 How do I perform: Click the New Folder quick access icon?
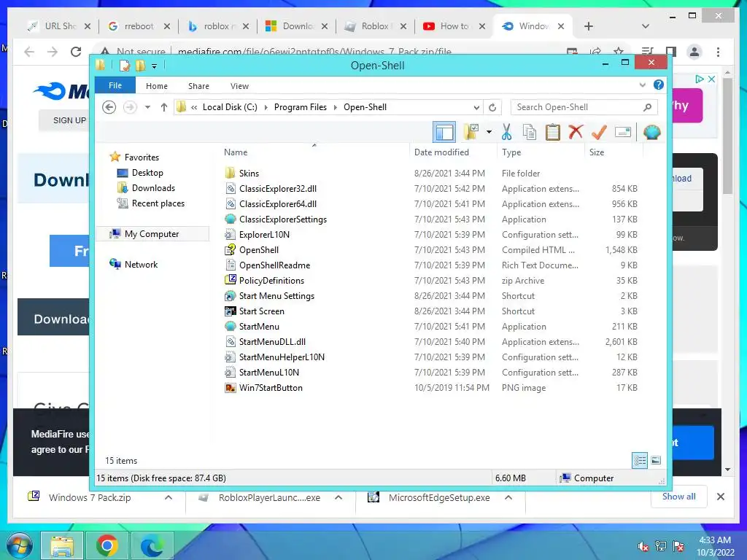[x=140, y=65]
